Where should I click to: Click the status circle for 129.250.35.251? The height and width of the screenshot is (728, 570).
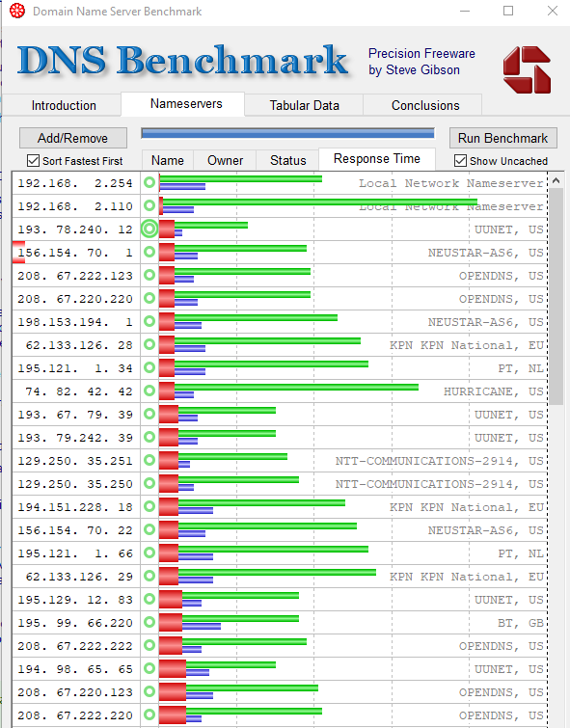point(149,460)
